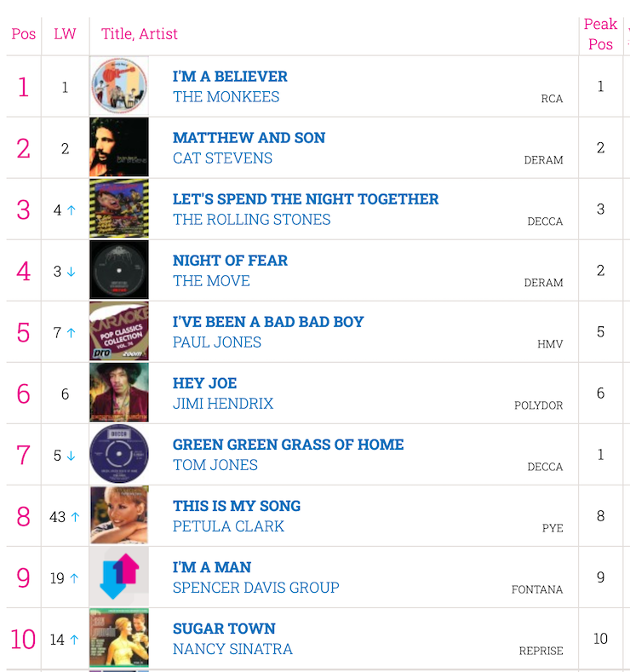Open the Night of Fear vinyl thumbnail

pyautogui.click(x=119, y=270)
